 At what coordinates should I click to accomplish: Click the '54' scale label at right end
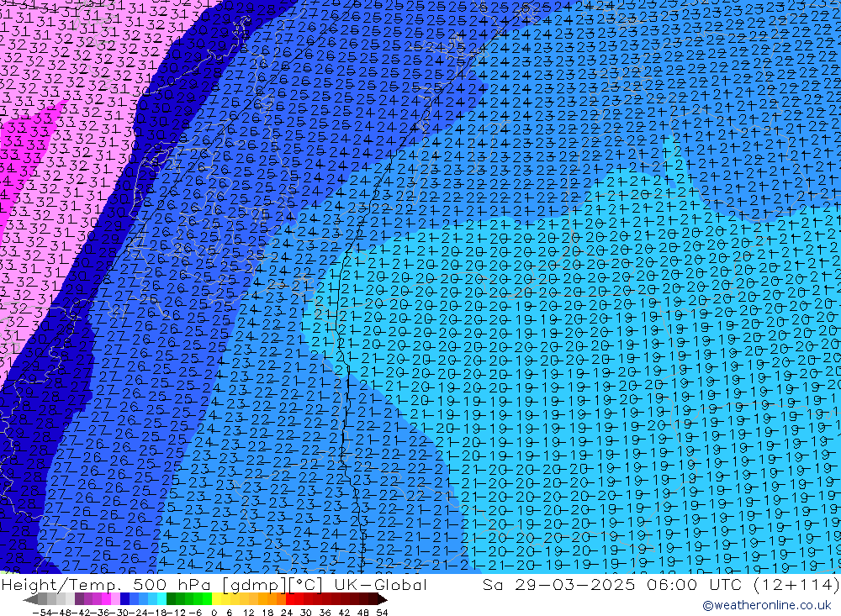(382, 613)
